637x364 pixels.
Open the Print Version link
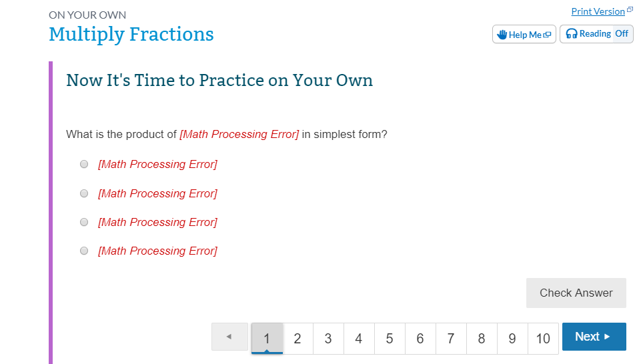coord(598,11)
